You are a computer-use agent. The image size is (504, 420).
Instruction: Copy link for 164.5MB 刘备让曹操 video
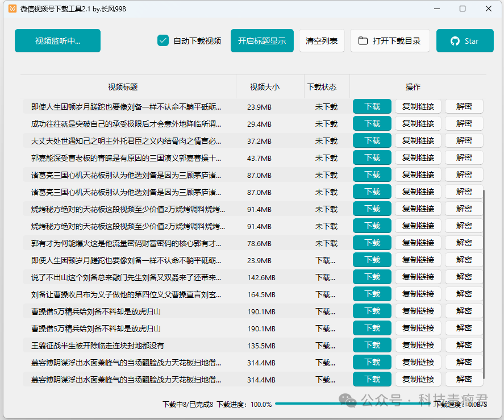(x=418, y=294)
